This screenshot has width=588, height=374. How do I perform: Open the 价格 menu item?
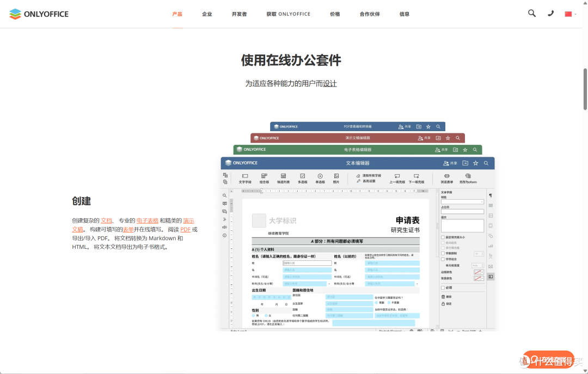click(x=335, y=14)
